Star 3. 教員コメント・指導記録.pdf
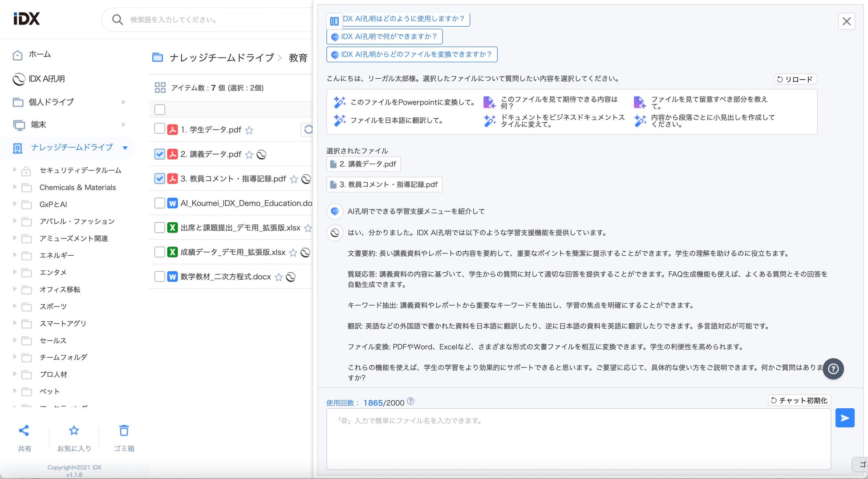 (x=294, y=179)
